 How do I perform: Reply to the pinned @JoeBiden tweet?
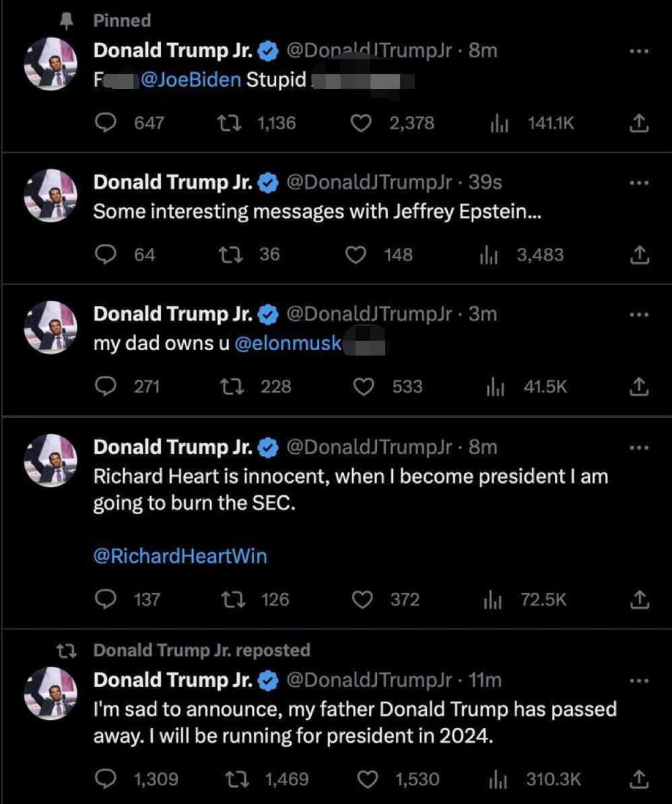106,123
